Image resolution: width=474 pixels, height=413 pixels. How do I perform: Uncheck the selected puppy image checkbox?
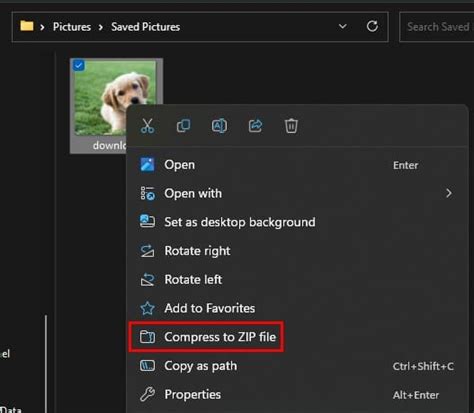(x=79, y=65)
